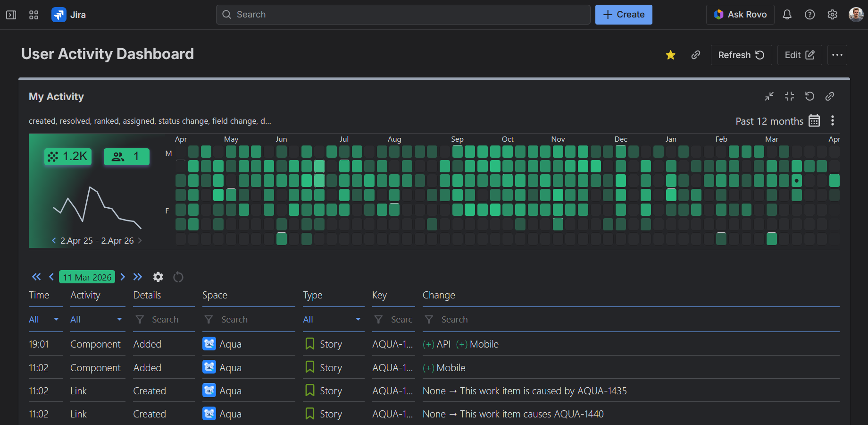The width and height of the screenshot is (868, 425).
Task: Expand the Activity column All dropdown
Action: [96, 319]
